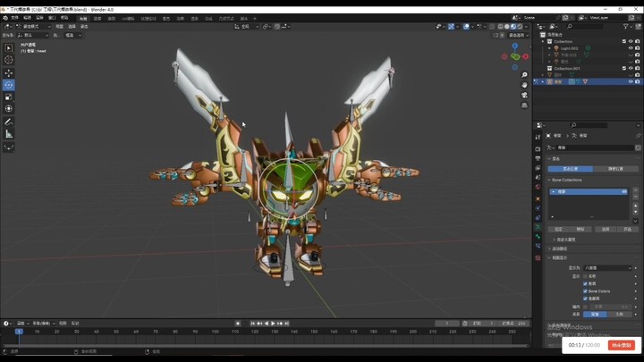644x362 pixels.
Task: Play the animation in timeline controls
Action: 273,324
